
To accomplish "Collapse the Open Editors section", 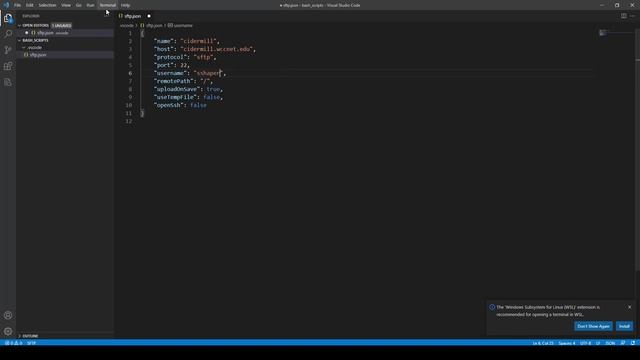I will 19,25.
